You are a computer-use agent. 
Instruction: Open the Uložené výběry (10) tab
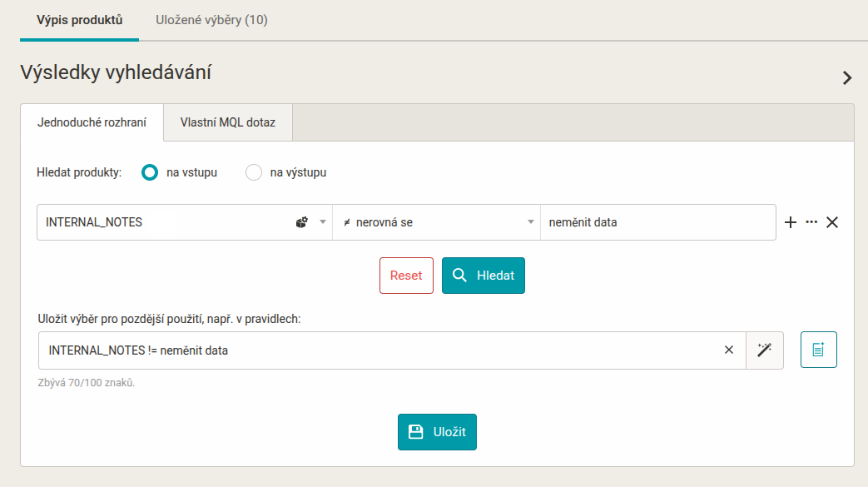[x=211, y=20]
